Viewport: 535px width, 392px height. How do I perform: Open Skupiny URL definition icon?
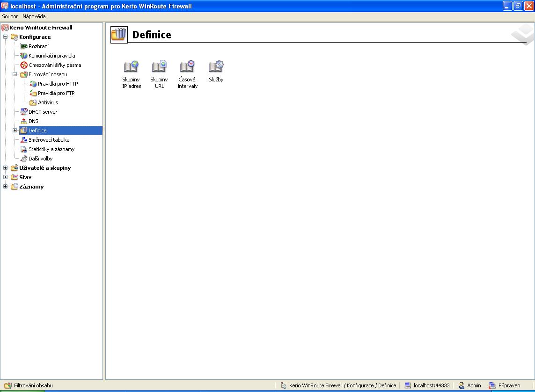[159, 66]
